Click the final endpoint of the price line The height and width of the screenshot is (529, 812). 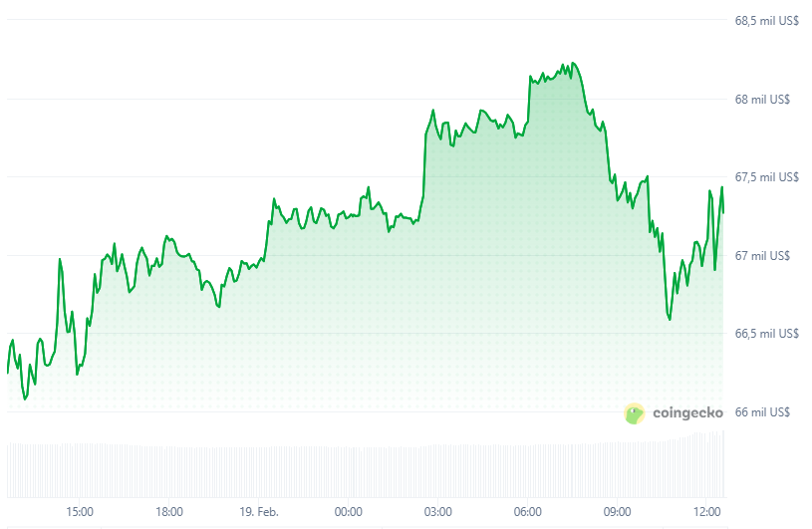(x=723, y=211)
